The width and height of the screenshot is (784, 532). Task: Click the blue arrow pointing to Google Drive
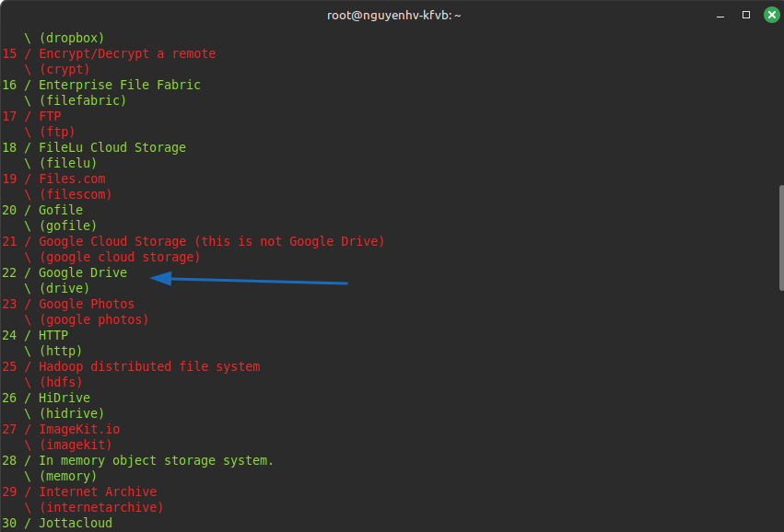(x=249, y=279)
